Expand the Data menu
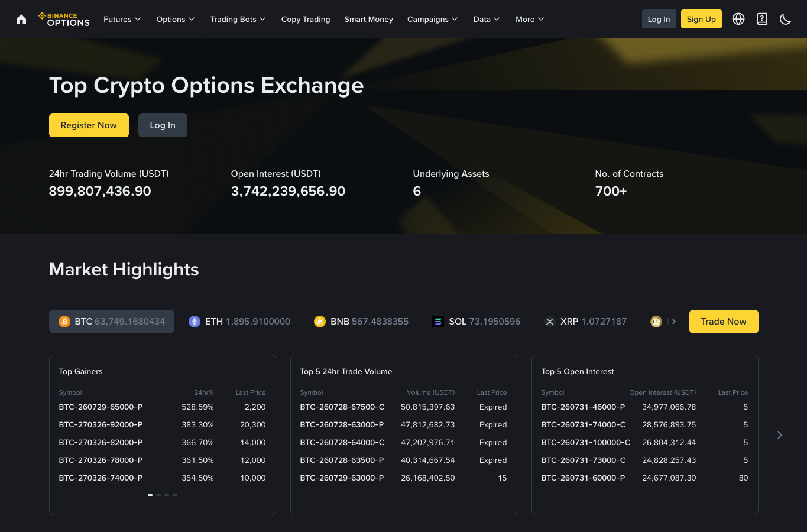807x532 pixels. coord(487,19)
